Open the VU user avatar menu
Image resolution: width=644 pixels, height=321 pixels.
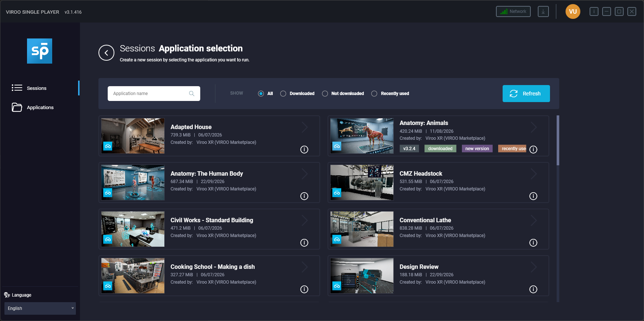tap(573, 11)
